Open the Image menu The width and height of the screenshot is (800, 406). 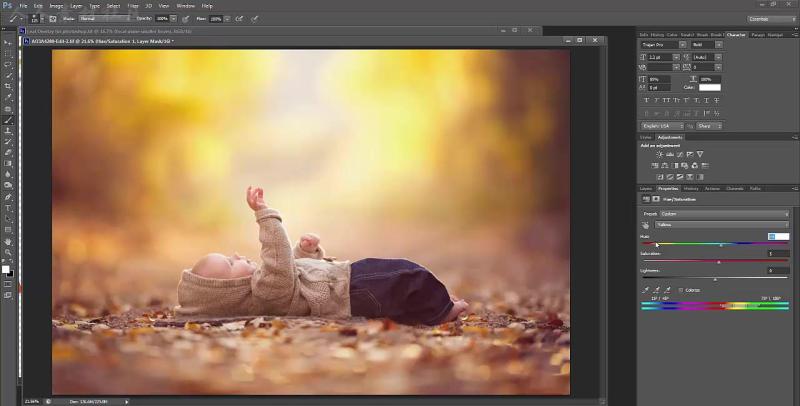pos(56,6)
